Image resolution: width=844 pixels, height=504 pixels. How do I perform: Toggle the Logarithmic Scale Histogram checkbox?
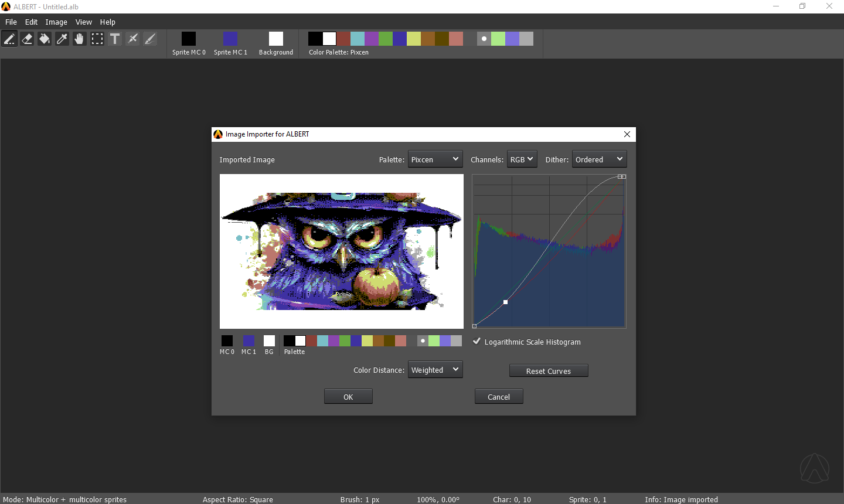click(477, 341)
